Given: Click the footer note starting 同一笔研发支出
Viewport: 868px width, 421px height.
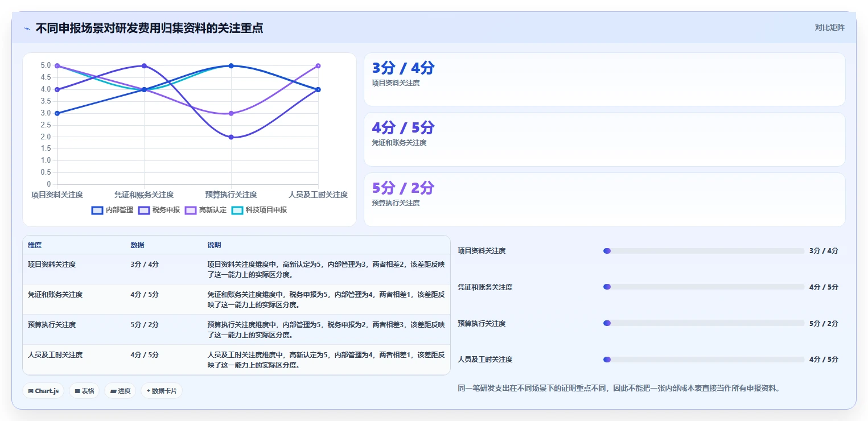Looking at the screenshot, I should click(619, 389).
